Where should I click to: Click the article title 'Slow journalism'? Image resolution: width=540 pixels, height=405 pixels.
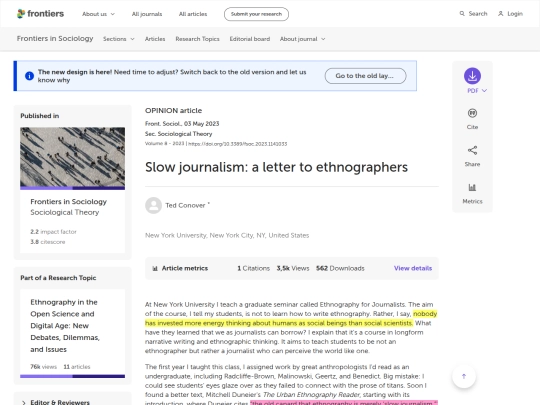coord(277,167)
